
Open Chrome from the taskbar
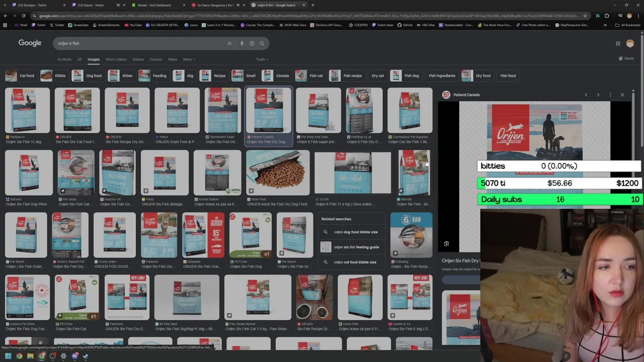tap(19, 356)
